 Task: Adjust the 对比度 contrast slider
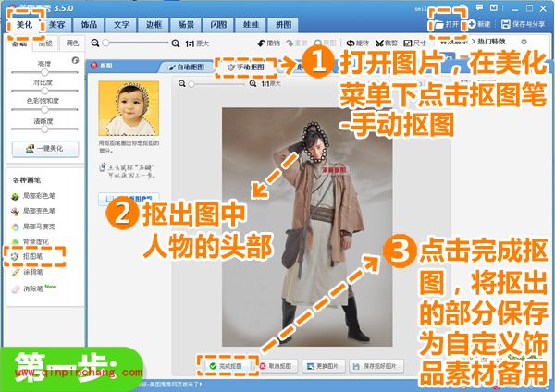pyautogui.click(x=44, y=91)
